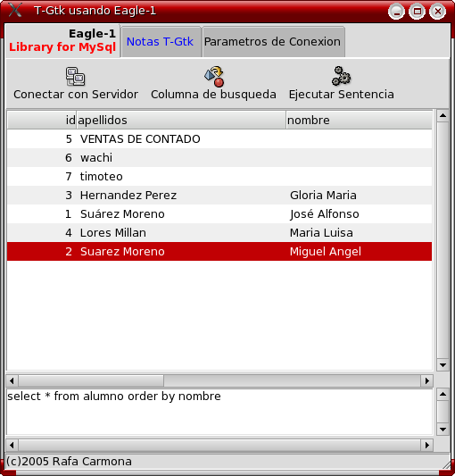Select the Eagle-1 Library for MySql tab
Viewport: 455px width, 476px height.
click(62, 40)
